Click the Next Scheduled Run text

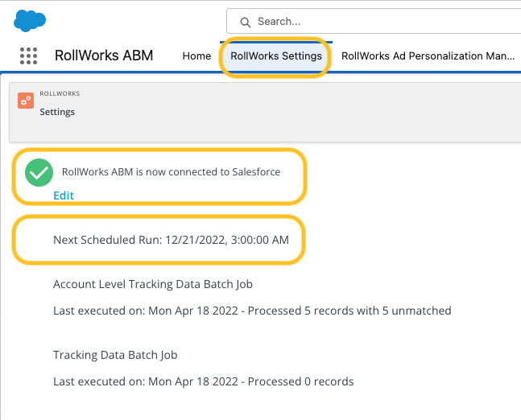point(171,240)
